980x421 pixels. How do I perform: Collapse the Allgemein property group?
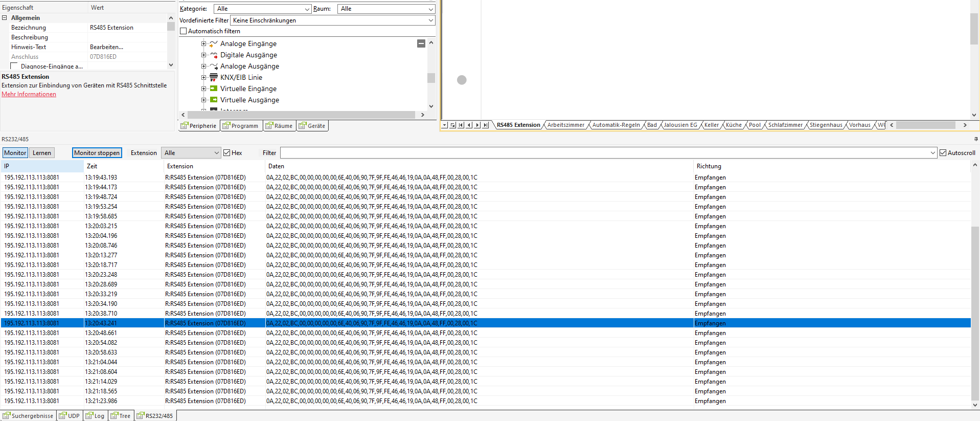4,18
